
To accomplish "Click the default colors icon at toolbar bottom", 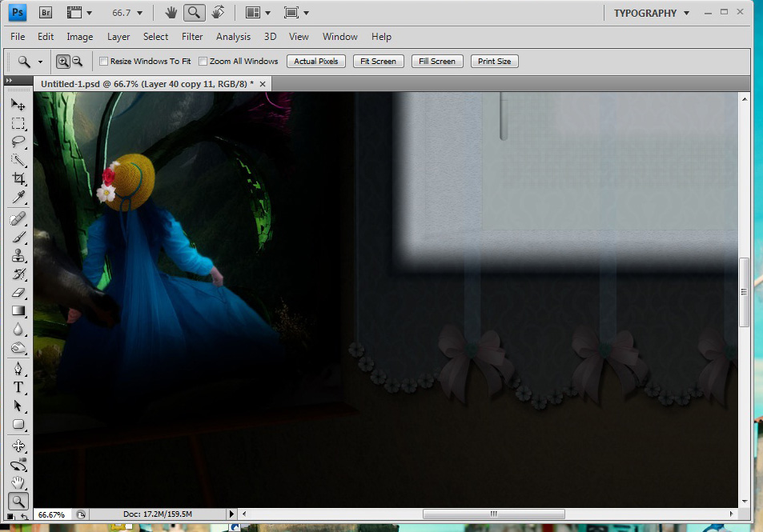I will [10, 517].
